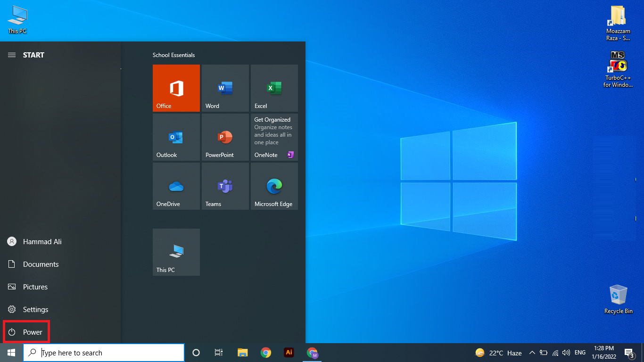Launch PowerPoint tile

click(x=225, y=137)
